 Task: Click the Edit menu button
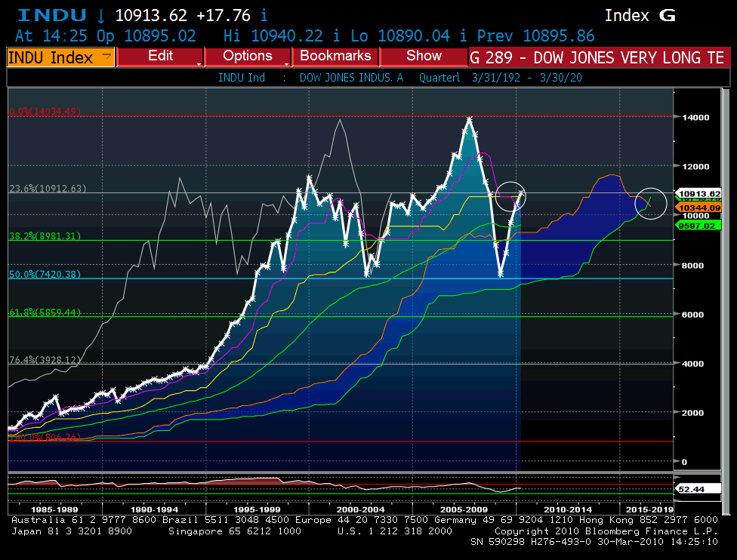(160, 57)
